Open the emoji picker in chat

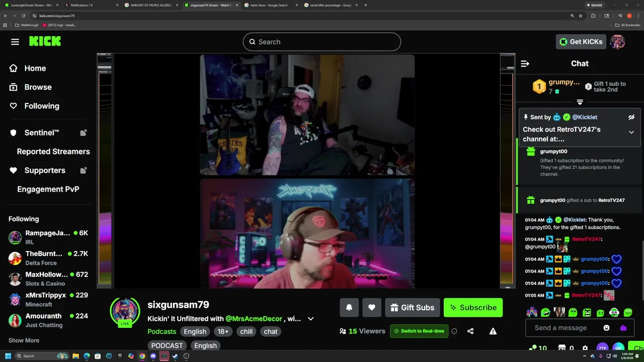(x=607, y=328)
